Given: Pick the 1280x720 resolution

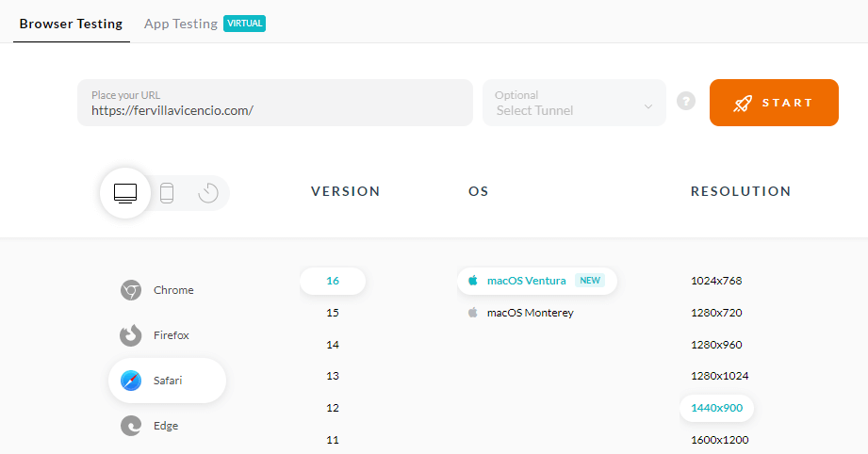Looking at the screenshot, I should 716,313.
